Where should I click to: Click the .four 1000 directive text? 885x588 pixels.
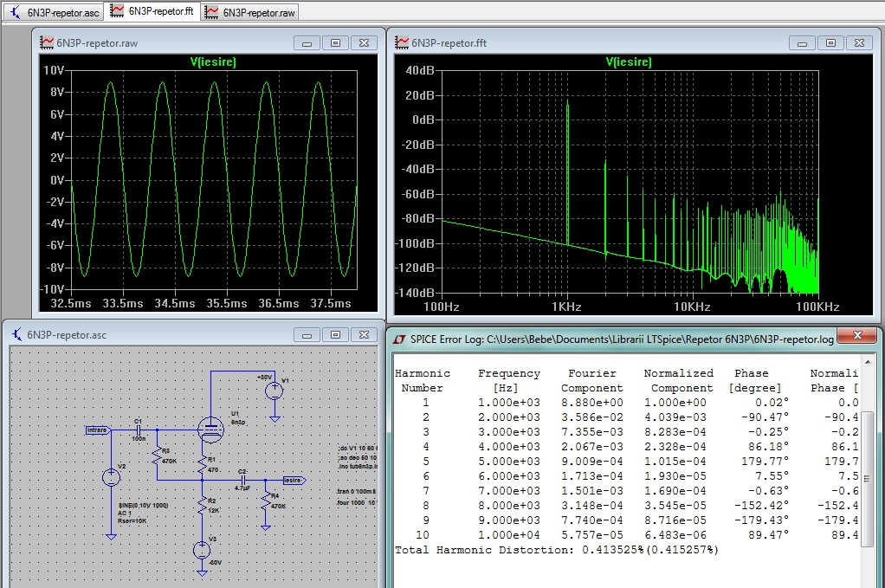coord(356,502)
